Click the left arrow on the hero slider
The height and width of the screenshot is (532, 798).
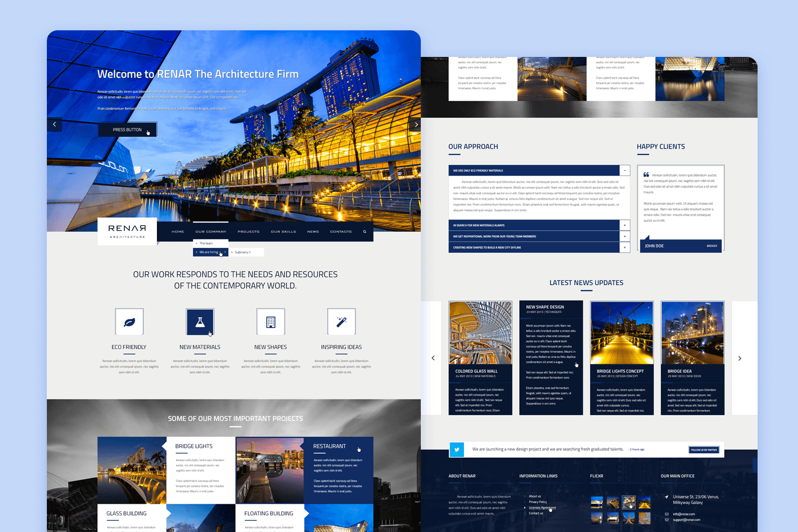[55, 124]
